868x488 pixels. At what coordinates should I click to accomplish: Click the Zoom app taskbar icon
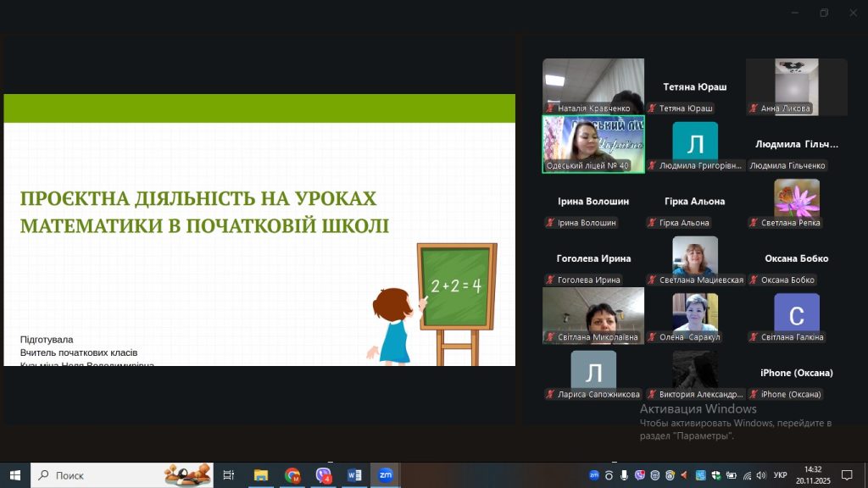pyautogui.click(x=385, y=475)
